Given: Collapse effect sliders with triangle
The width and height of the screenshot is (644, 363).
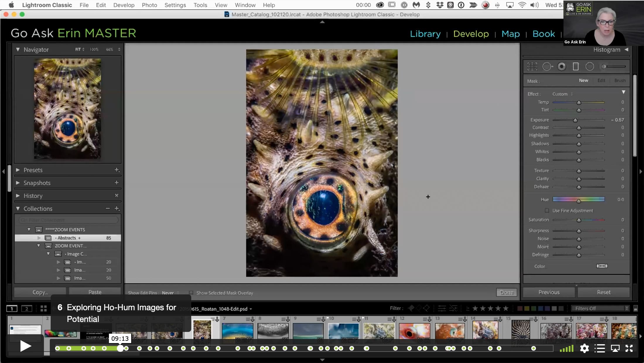Looking at the screenshot, I should [x=623, y=92].
